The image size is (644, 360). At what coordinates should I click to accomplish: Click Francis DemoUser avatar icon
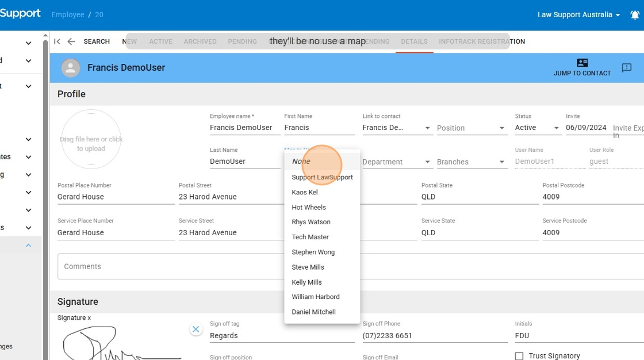click(x=71, y=68)
